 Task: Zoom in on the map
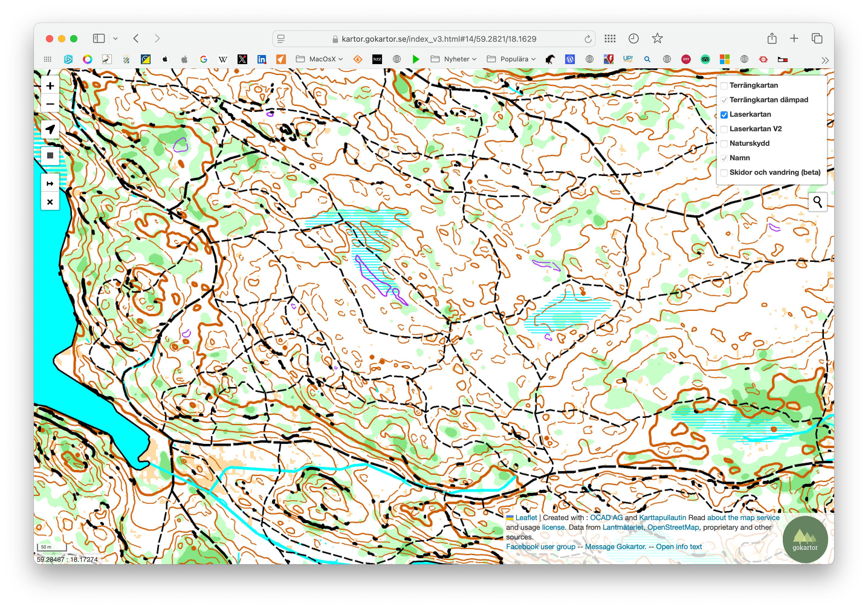click(50, 86)
